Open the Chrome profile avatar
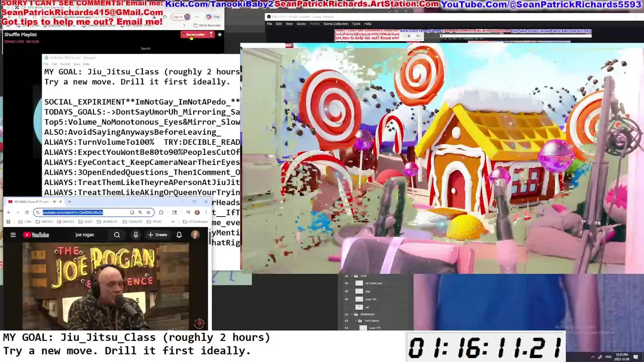 pos(197,212)
